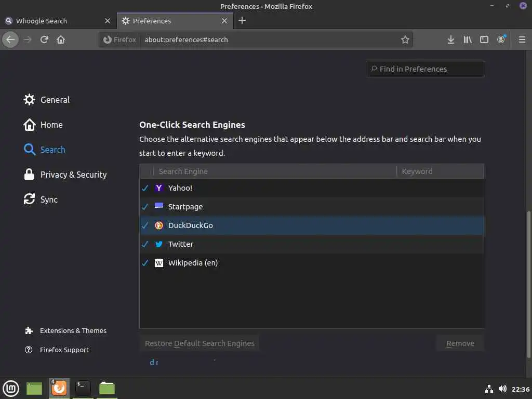Image resolution: width=532 pixels, height=399 pixels.
Task: Open the Library icon in toolbar
Action: pos(468,39)
